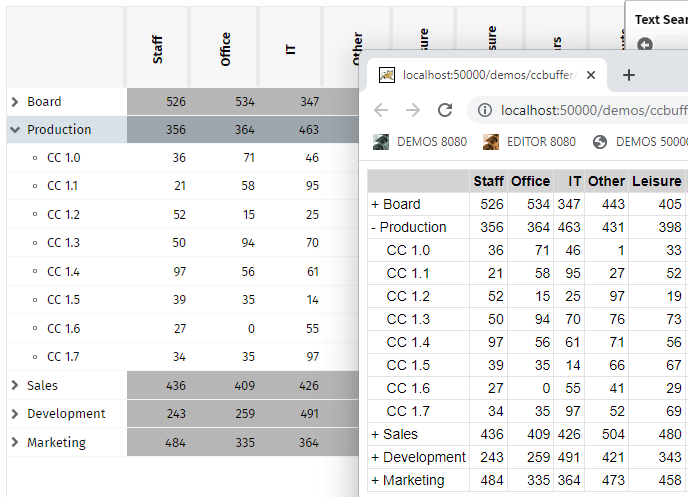
Task: Click the browser forward arrow
Action: pyautogui.click(x=413, y=111)
